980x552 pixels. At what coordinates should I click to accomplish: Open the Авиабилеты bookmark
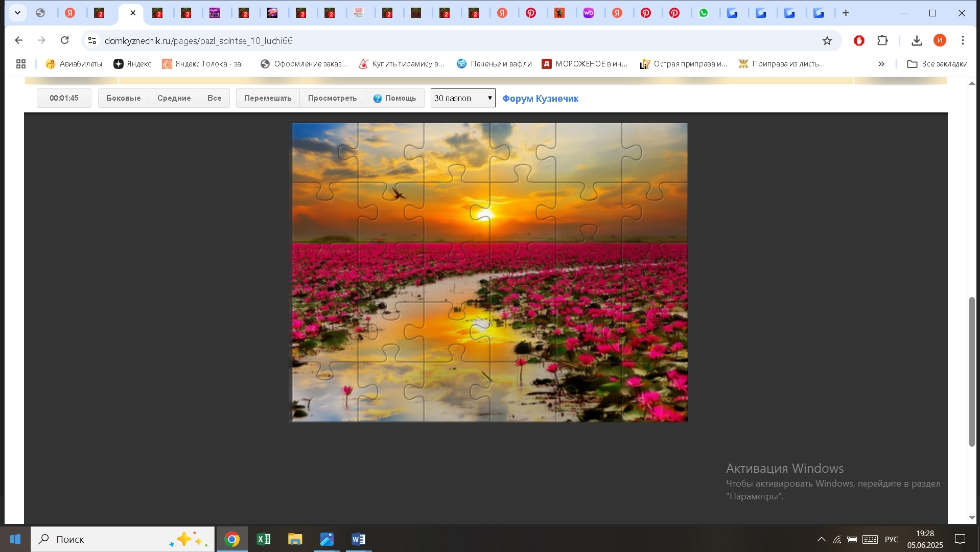tap(74, 64)
